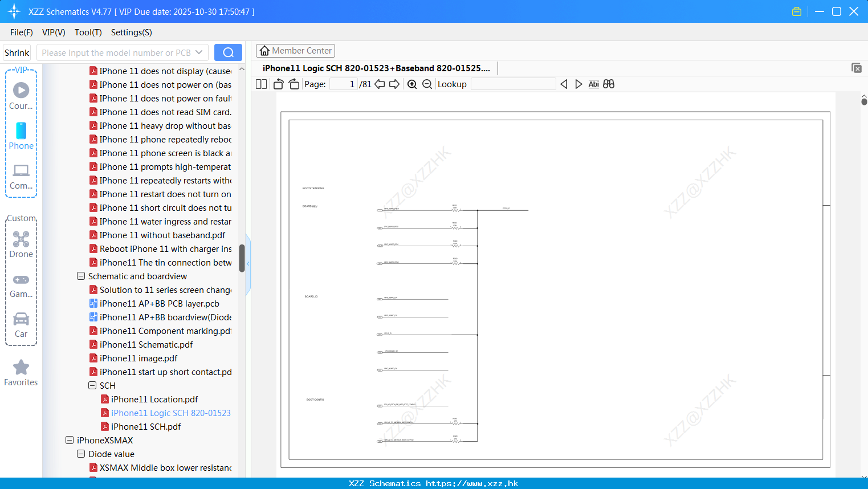Collapse the left panel with handle

[248, 264]
